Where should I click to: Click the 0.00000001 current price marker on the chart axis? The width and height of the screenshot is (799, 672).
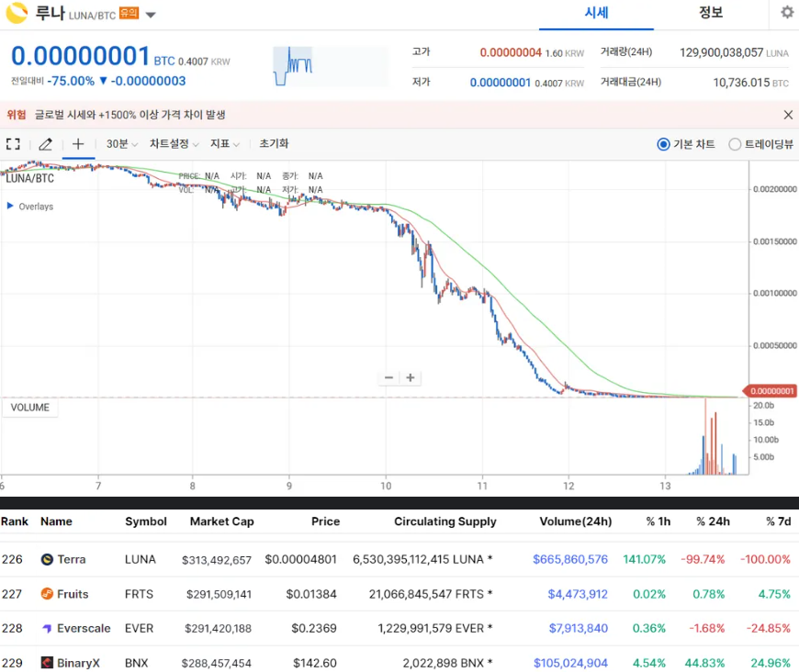tap(771, 391)
